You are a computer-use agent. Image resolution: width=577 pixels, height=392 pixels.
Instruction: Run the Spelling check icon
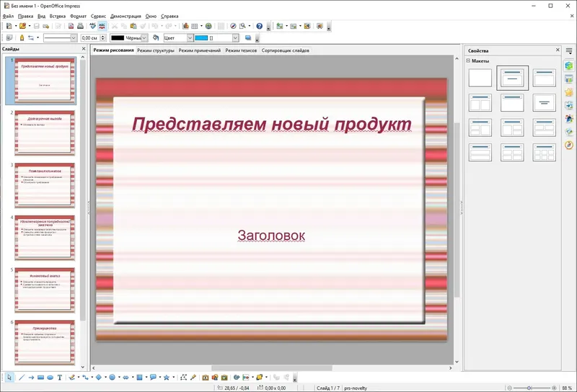(92, 26)
